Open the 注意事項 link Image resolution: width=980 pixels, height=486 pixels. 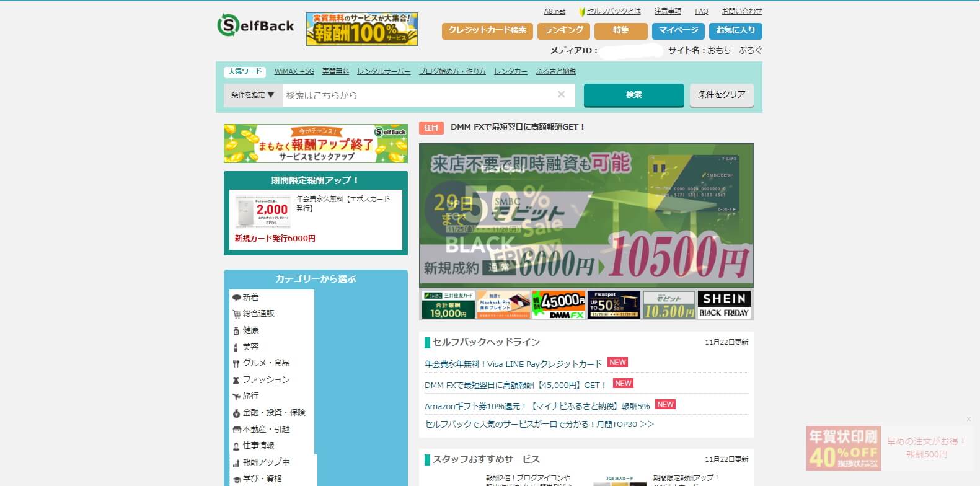point(668,11)
